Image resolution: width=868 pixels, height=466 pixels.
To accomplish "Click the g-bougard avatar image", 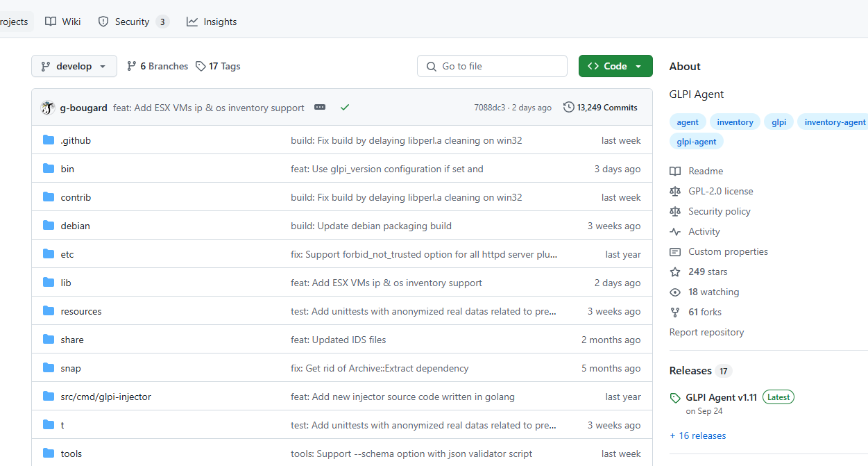I will pyautogui.click(x=48, y=108).
